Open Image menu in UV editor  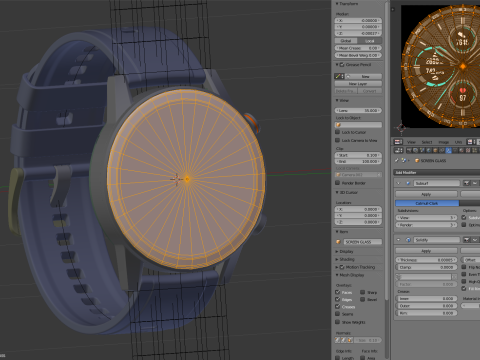(x=444, y=142)
